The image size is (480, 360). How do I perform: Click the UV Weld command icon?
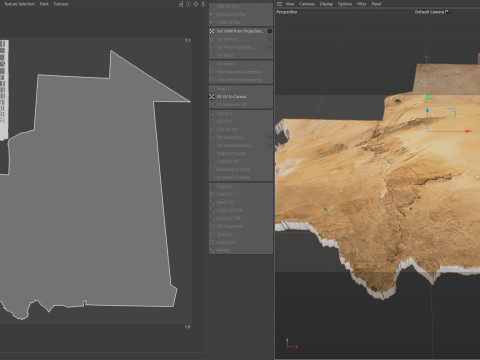211,55
